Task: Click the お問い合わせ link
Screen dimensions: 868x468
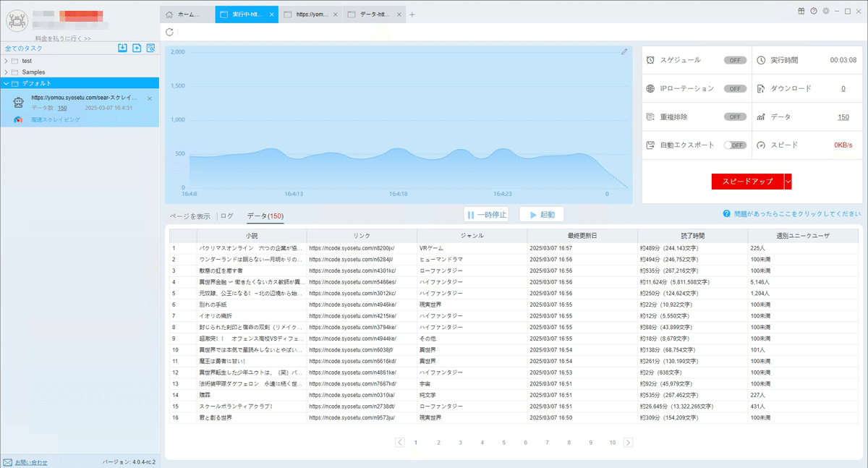Action: [31, 461]
